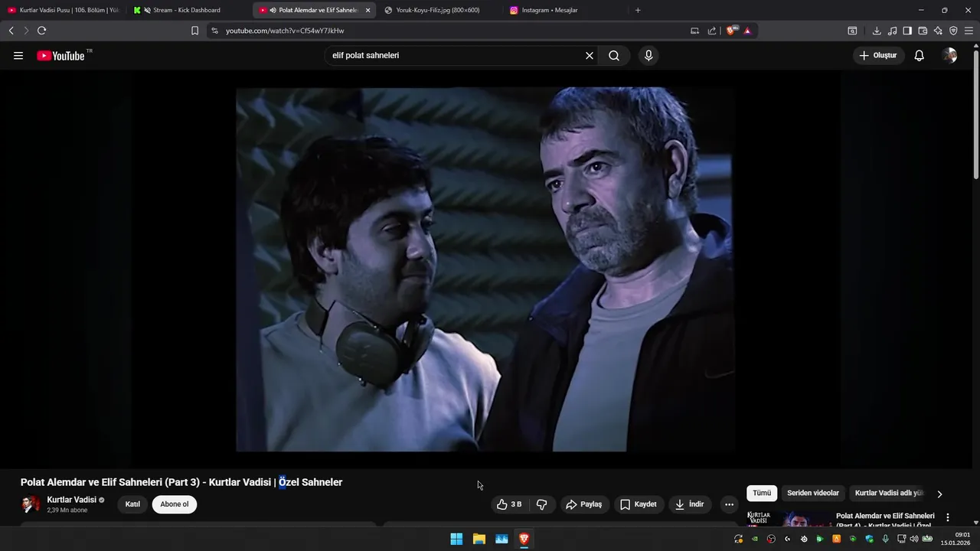Open tab search icon in toolbar
Image resolution: width=980 pixels, height=551 pixels.
point(852,31)
